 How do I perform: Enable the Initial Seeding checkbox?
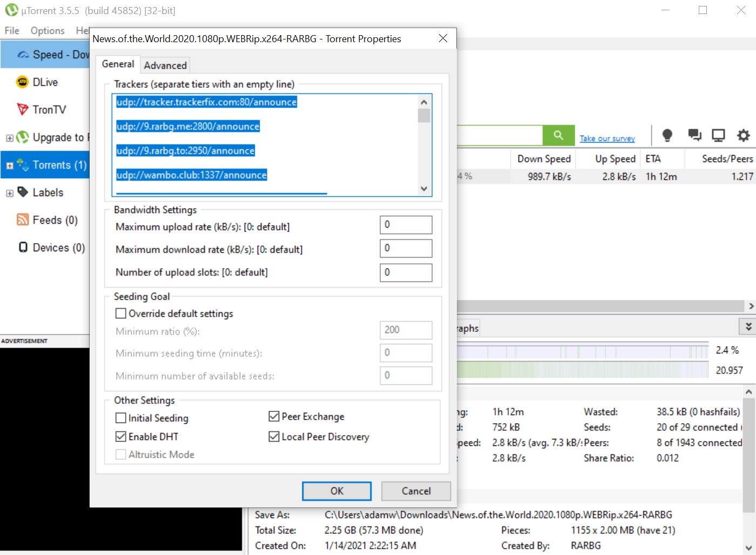point(121,418)
